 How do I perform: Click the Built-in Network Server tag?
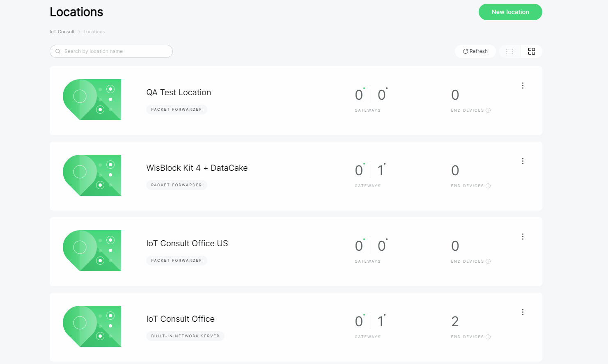(185, 336)
